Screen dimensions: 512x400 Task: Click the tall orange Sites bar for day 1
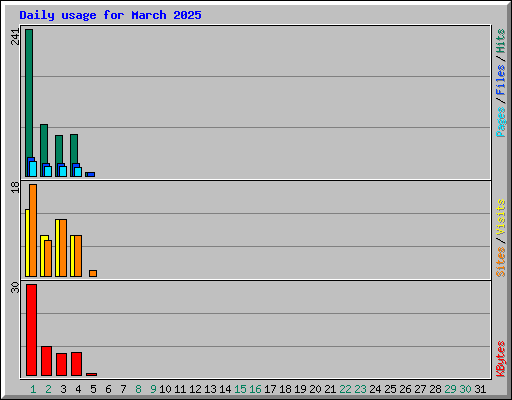pyautogui.click(x=33, y=230)
